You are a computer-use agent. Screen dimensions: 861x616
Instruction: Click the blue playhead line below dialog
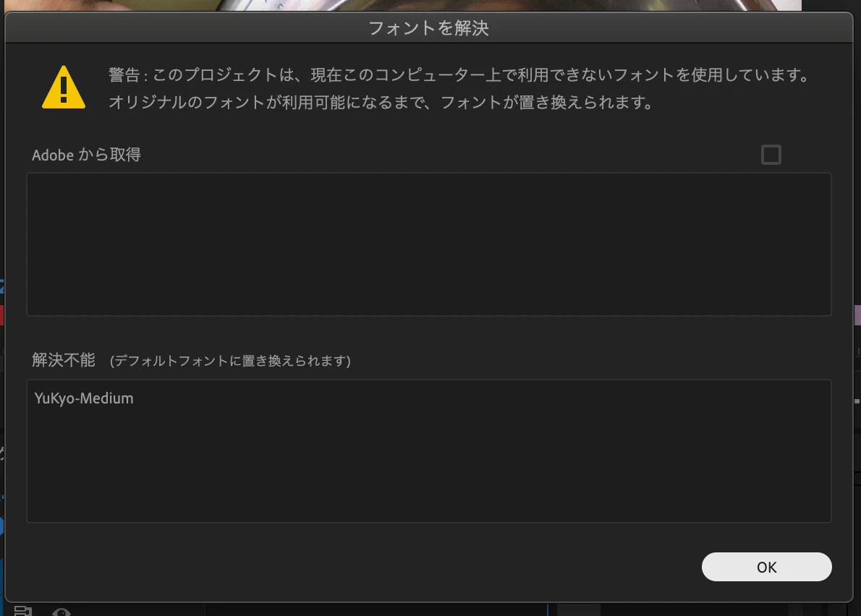(x=548, y=609)
